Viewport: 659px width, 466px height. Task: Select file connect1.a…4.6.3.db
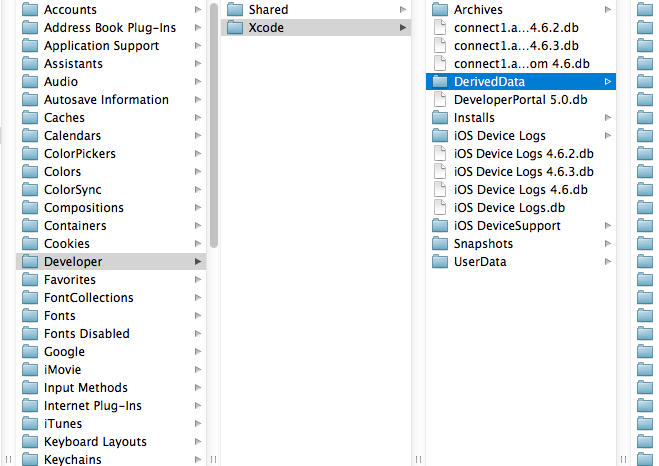click(x=516, y=45)
